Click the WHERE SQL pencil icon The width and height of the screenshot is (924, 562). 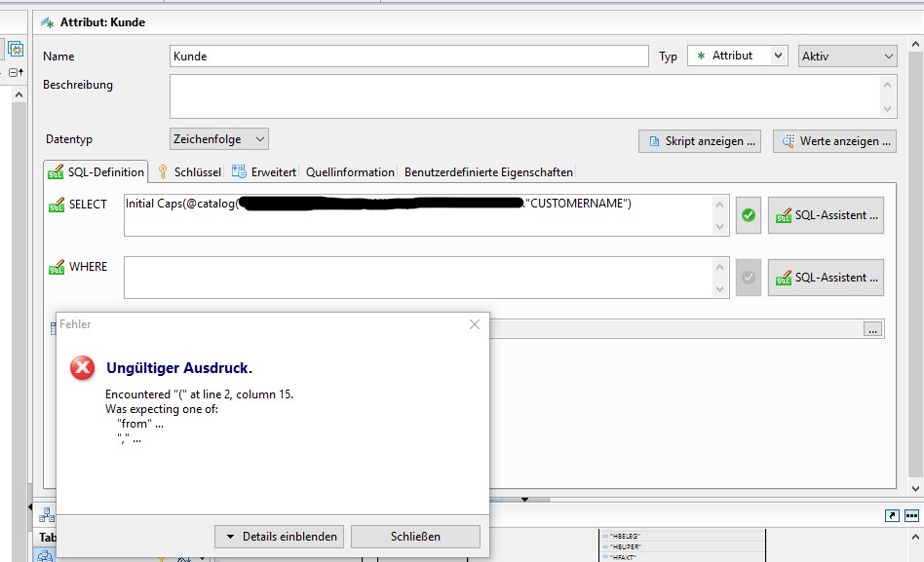point(57,267)
